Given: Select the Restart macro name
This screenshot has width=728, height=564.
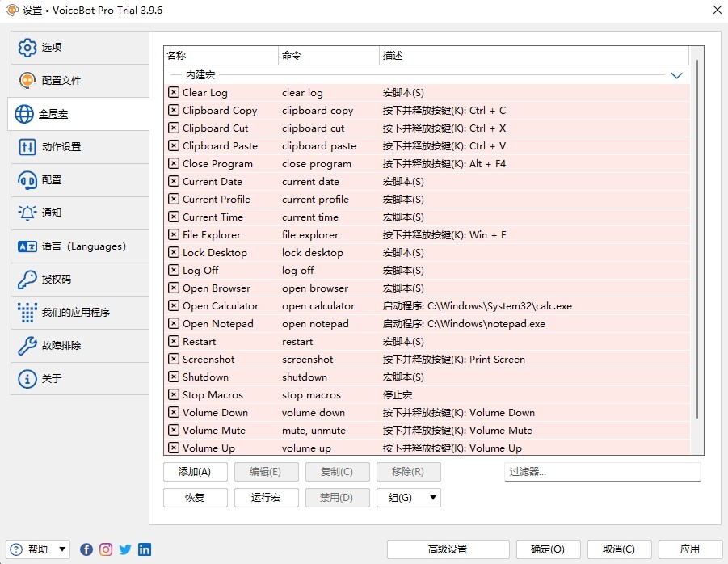Looking at the screenshot, I should click(200, 341).
